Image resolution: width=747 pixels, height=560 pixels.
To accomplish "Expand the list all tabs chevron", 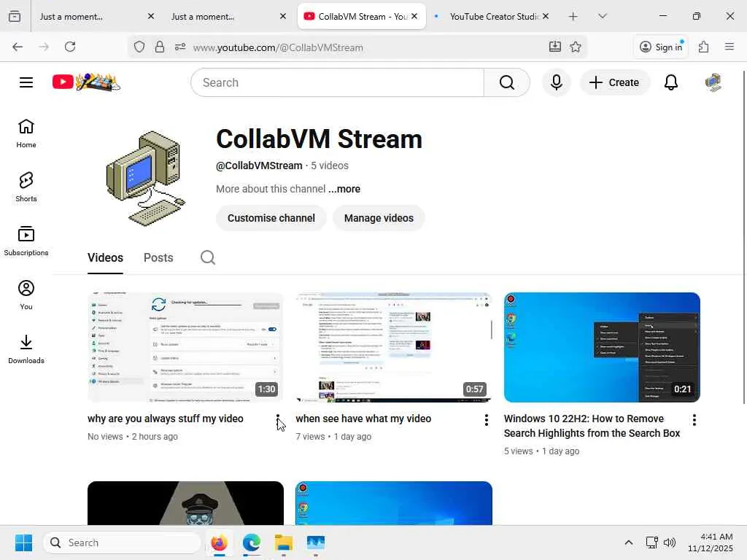I will click(x=602, y=16).
